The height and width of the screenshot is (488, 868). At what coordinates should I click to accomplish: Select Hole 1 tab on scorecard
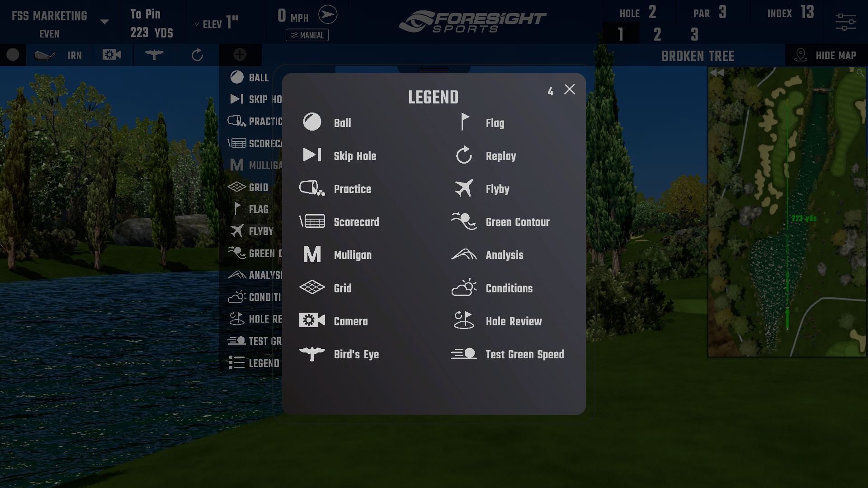(621, 34)
